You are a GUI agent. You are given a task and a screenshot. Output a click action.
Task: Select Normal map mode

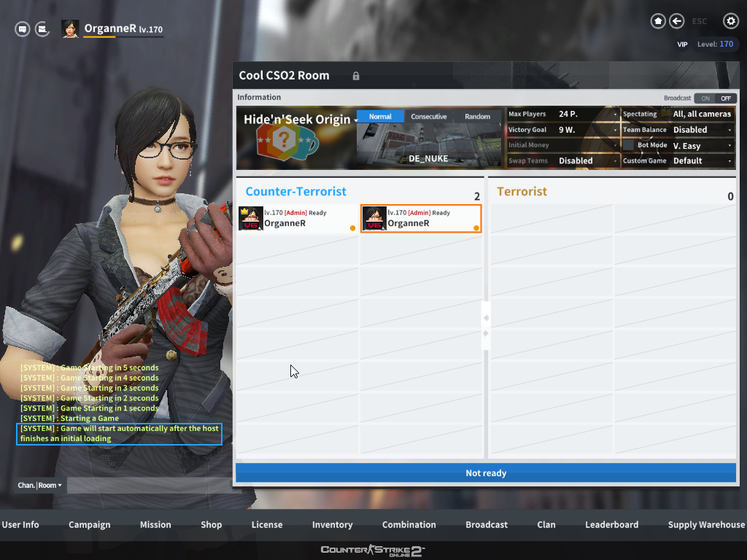(x=380, y=117)
